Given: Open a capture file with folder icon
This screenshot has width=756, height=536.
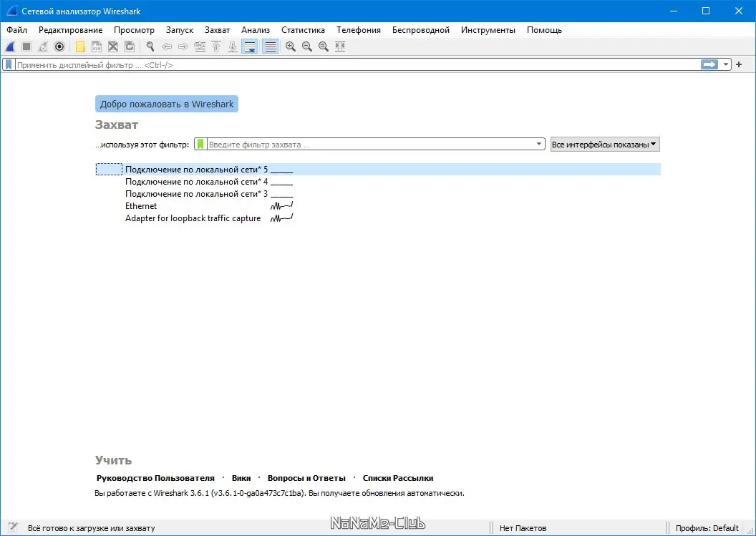Looking at the screenshot, I should (x=80, y=47).
